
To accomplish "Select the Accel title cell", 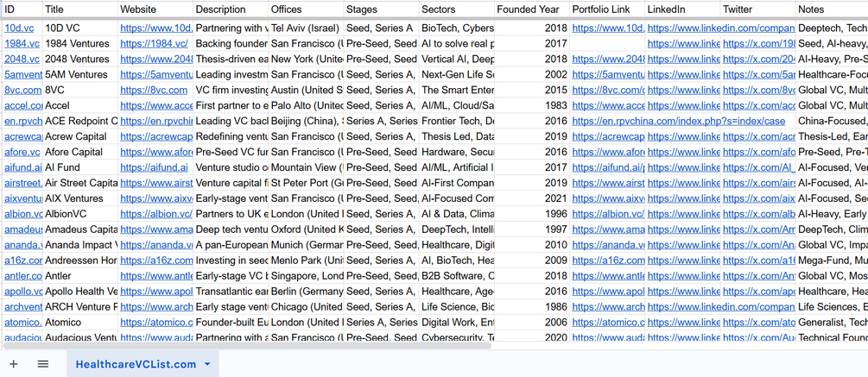I will (x=80, y=105).
